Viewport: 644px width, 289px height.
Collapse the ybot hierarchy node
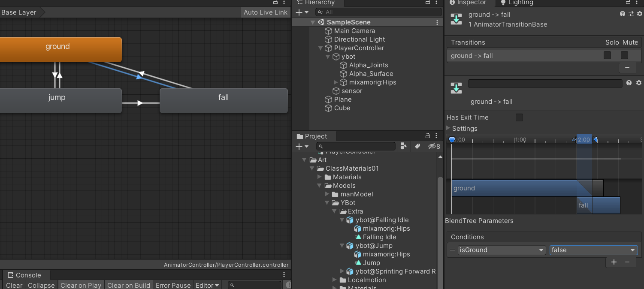(x=328, y=57)
